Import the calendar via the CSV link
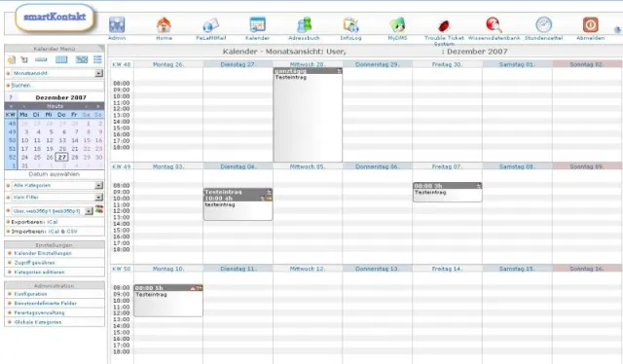623x364 pixels. (72, 232)
